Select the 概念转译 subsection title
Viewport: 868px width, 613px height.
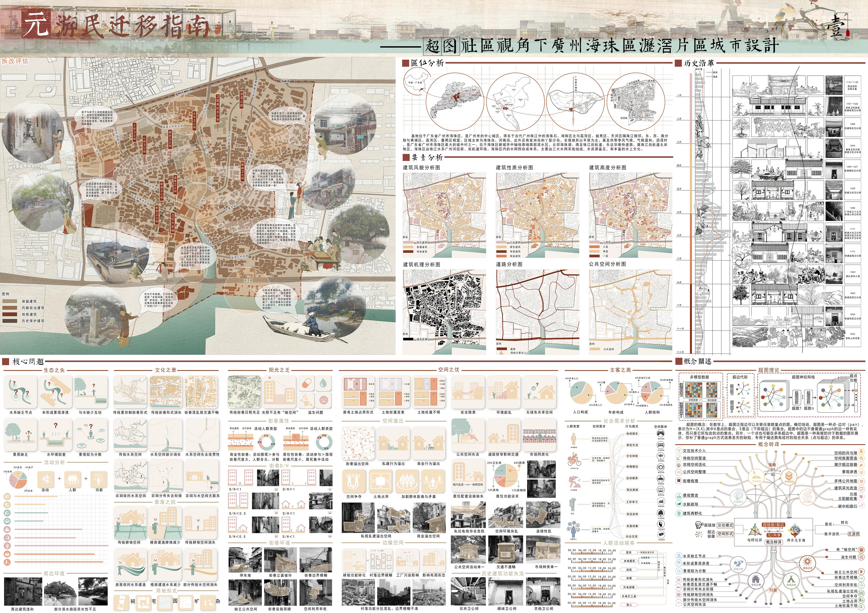pos(769,444)
